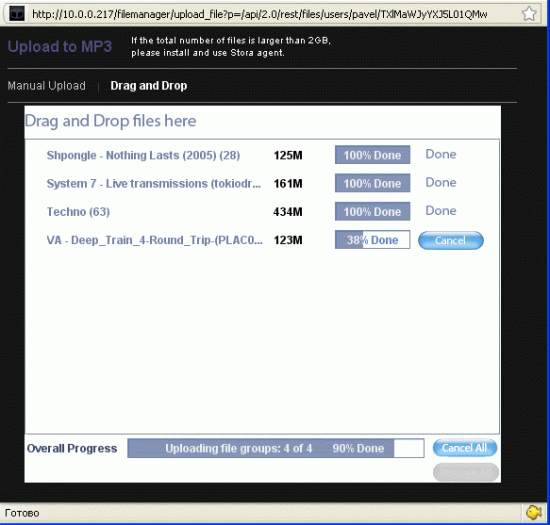Switch to the Manual Upload tab
Image resolution: width=550 pixels, height=525 pixels.
tap(47, 86)
